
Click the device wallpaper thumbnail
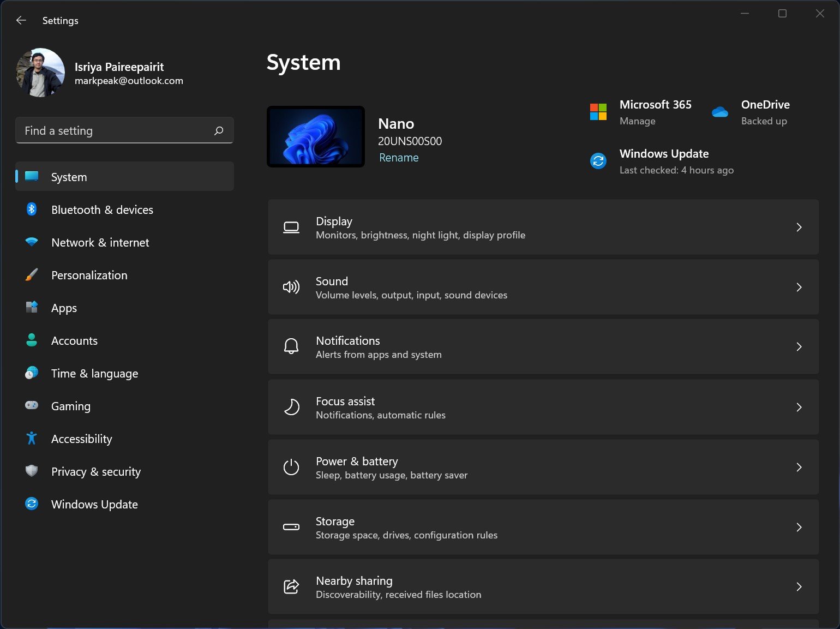[x=316, y=136]
